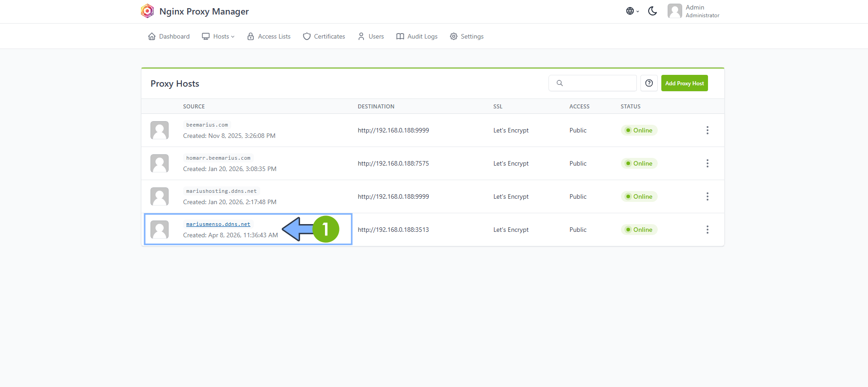Viewport: 868px width, 387px height.
Task: Click the Nginx Proxy Manager title text
Action: tap(204, 11)
